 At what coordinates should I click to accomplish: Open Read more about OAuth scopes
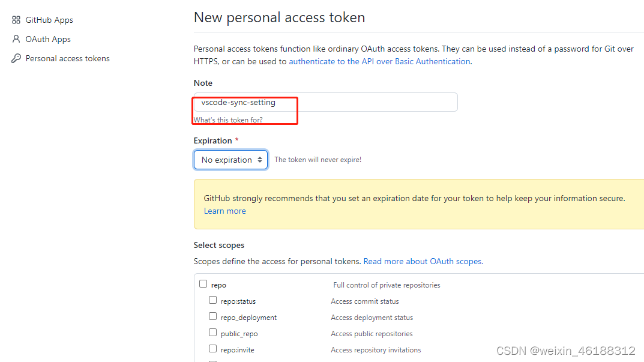coord(423,261)
